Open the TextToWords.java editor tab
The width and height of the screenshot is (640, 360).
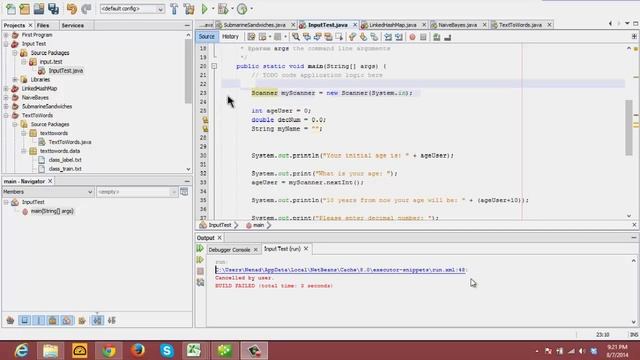pyautogui.click(x=520, y=25)
